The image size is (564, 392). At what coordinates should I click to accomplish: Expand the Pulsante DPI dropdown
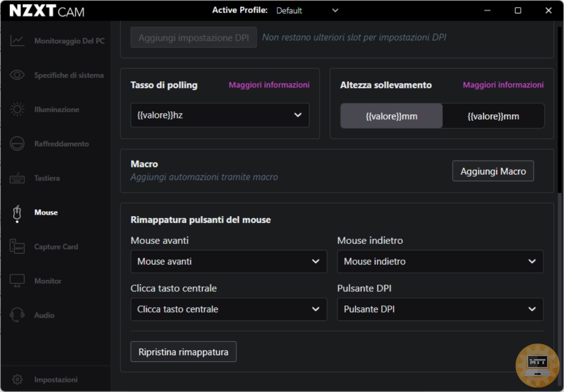pyautogui.click(x=440, y=309)
